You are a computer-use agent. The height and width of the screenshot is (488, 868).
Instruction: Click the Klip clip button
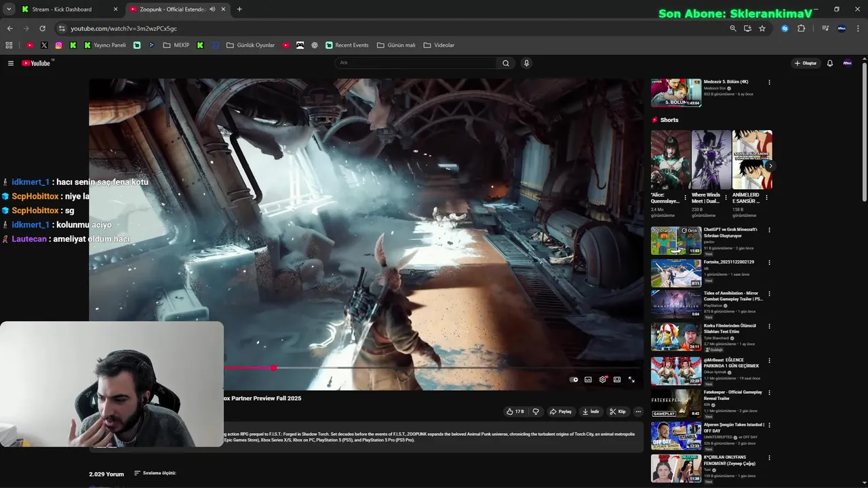(617, 411)
